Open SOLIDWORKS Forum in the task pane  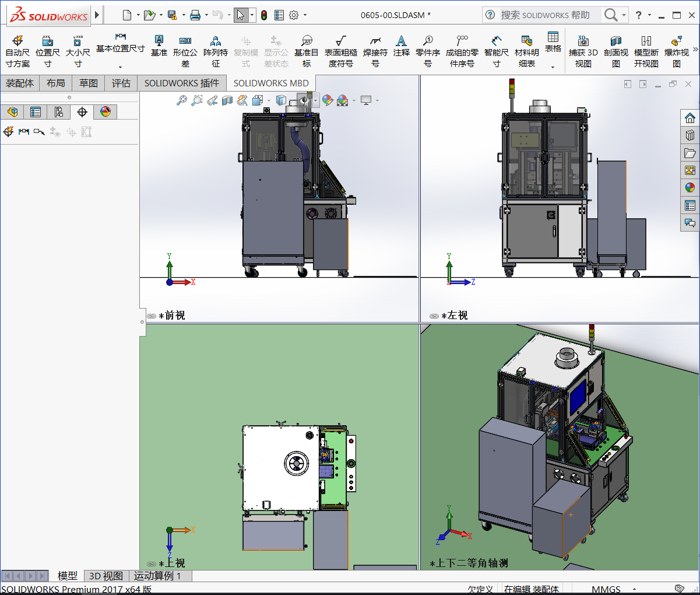tap(690, 223)
